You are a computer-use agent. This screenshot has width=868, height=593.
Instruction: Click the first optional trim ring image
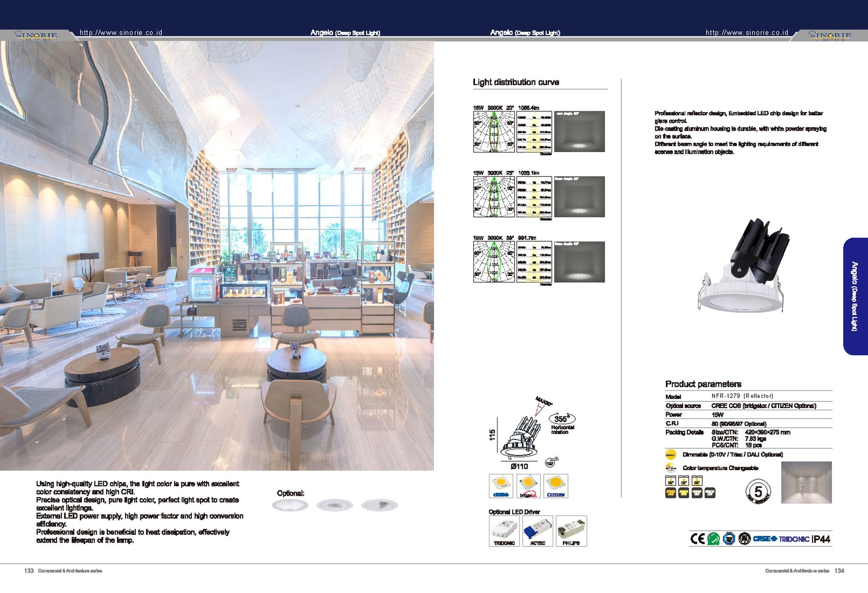(x=290, y=505)
